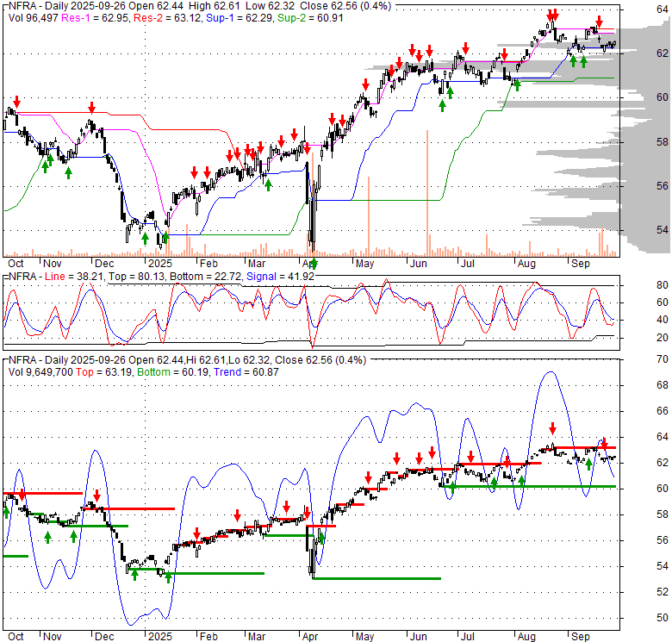Click the 58 price label on top chart
This screenshot has width=672, height=642.
663,142
